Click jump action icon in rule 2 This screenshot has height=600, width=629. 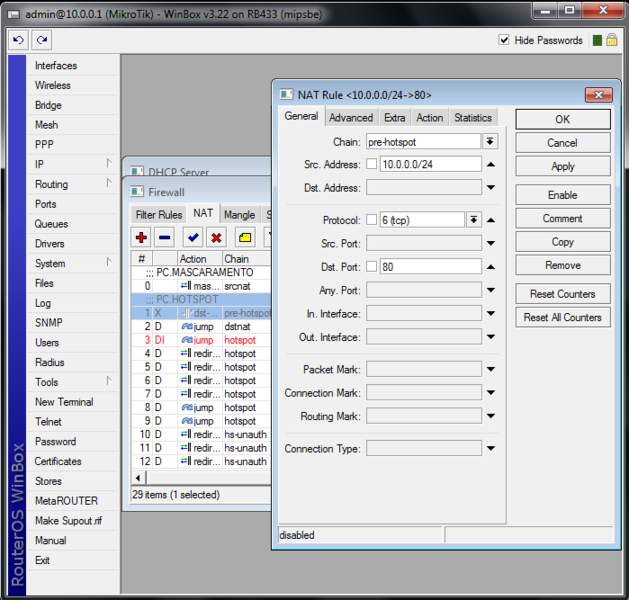coord(187,326)
